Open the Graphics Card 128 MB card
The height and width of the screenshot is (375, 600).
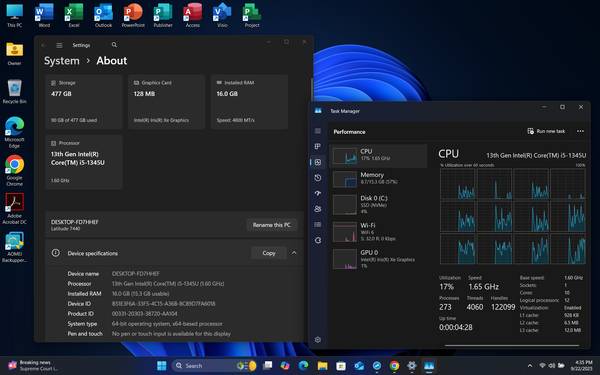(166, 102)
